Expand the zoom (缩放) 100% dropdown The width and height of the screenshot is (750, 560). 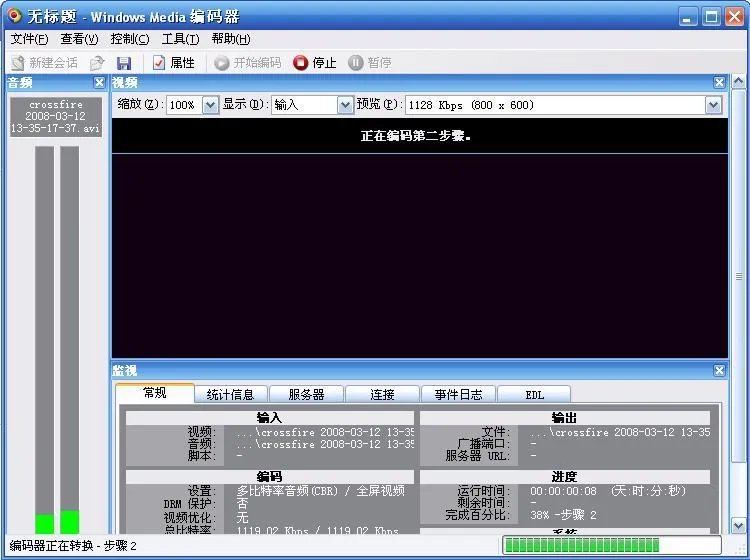210,105
